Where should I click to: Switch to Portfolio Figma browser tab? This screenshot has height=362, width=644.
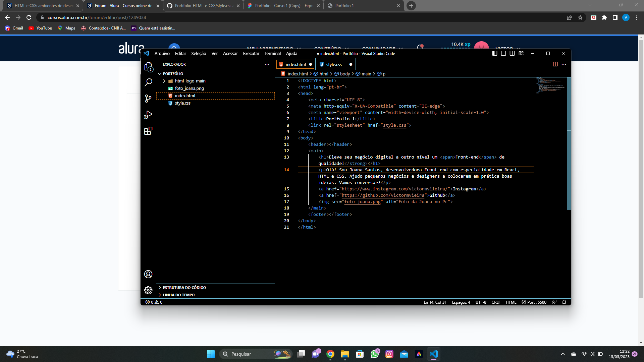pos(284,6)
